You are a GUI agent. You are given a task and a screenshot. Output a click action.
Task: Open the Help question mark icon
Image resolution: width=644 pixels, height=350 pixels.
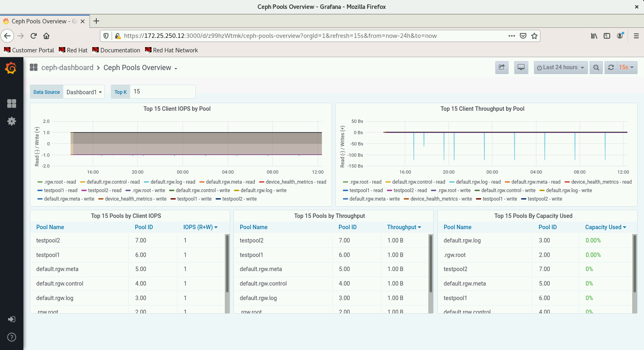tap(12, 337)
